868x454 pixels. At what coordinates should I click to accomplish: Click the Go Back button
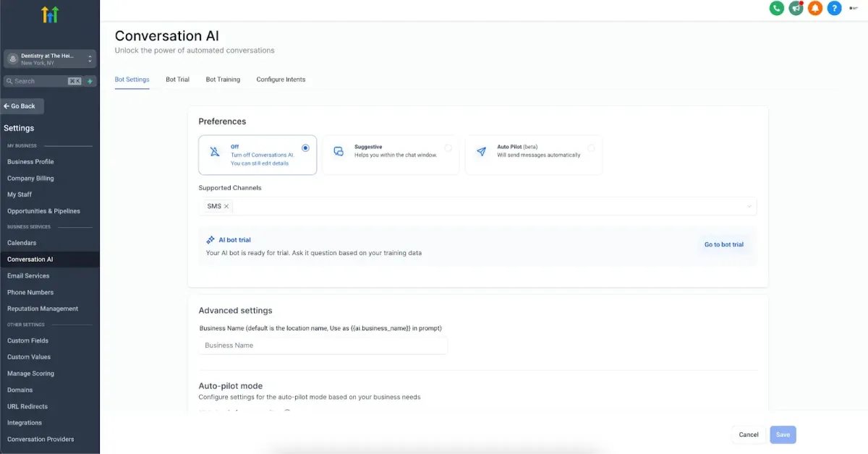(22, 106)
